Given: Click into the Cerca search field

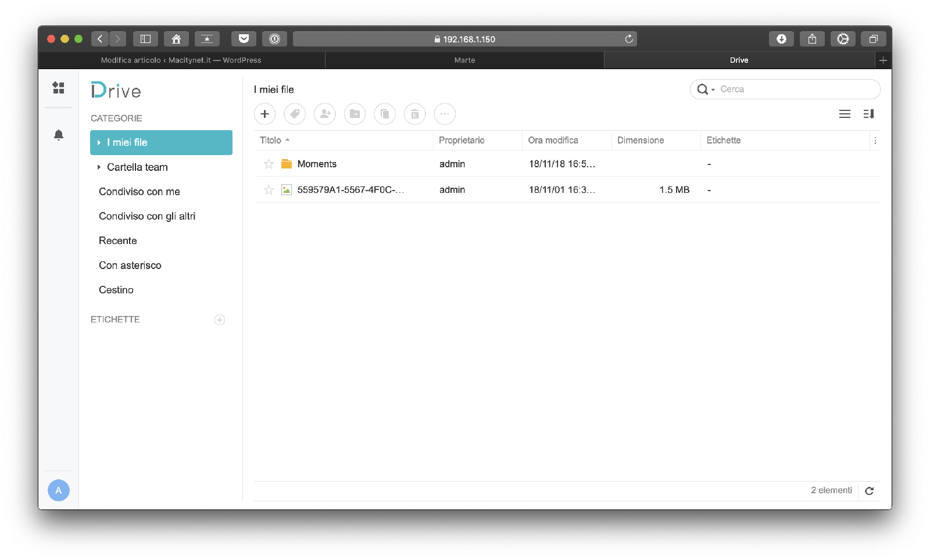Looking at the screenshot, I should 785,89.
